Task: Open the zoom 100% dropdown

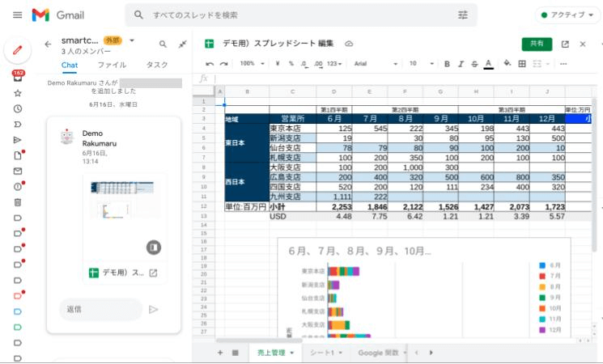Action: tap(253, 63)
